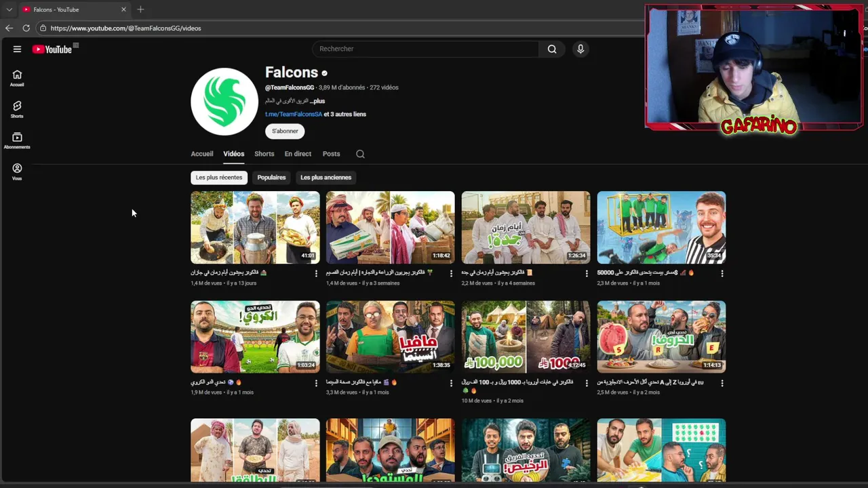Open 'et 3 autres liens' links

click(x=345, y=115)
